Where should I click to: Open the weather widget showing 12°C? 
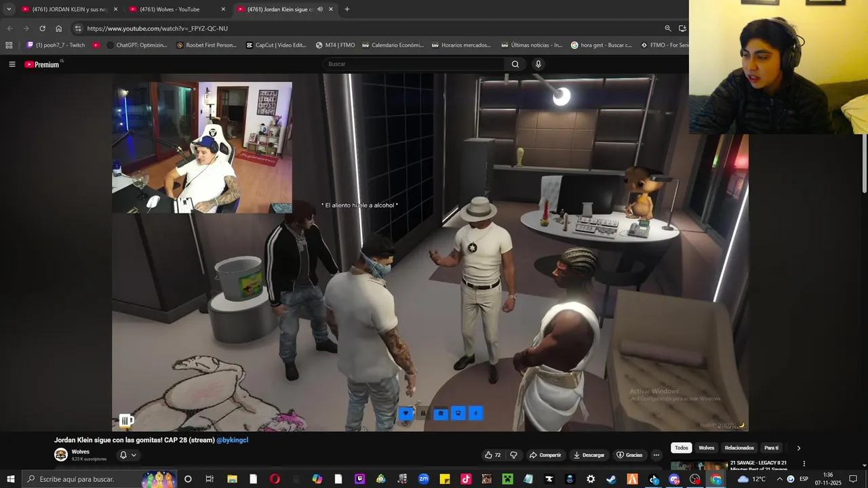click(751, 479)
